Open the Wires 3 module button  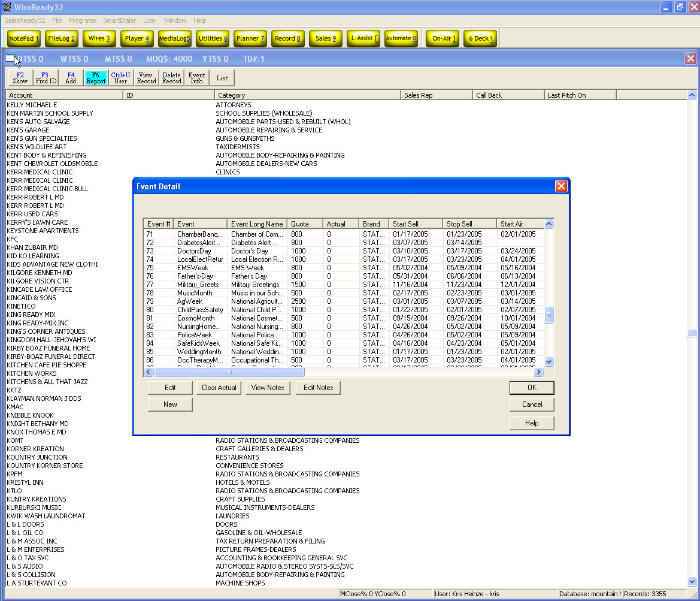pyautogui.click(x=99, y=38)
